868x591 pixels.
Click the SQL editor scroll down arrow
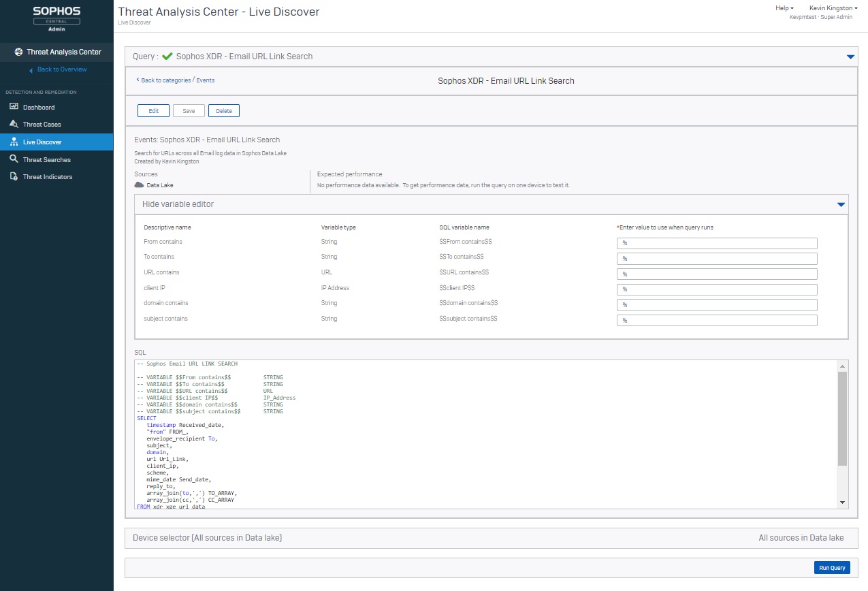pos(842,502)
